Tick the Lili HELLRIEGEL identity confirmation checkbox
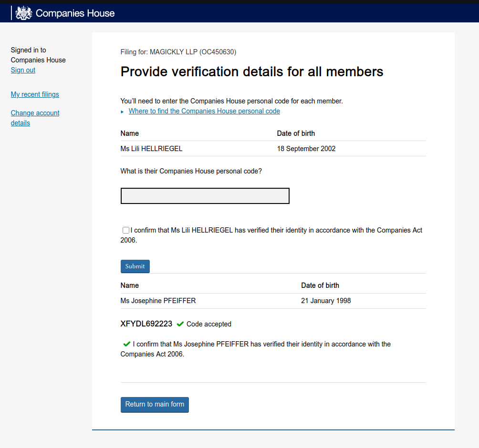This screenshot has height=448, width=479. tap(126, 230)
